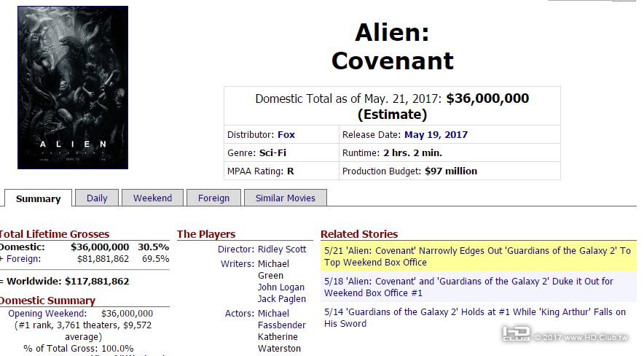Viewport: 644px width, 356px height.
Task: Switch to the Daily tab
Action: pyautogui.click(x=97, y=198)
